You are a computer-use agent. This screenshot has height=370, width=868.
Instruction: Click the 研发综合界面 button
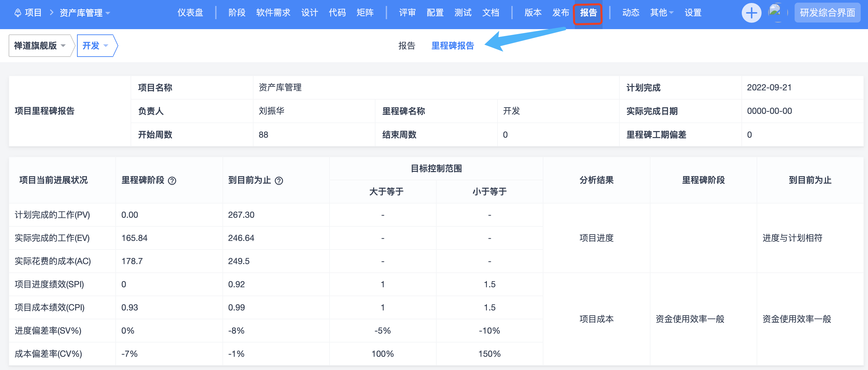click(x=827, y=13)
